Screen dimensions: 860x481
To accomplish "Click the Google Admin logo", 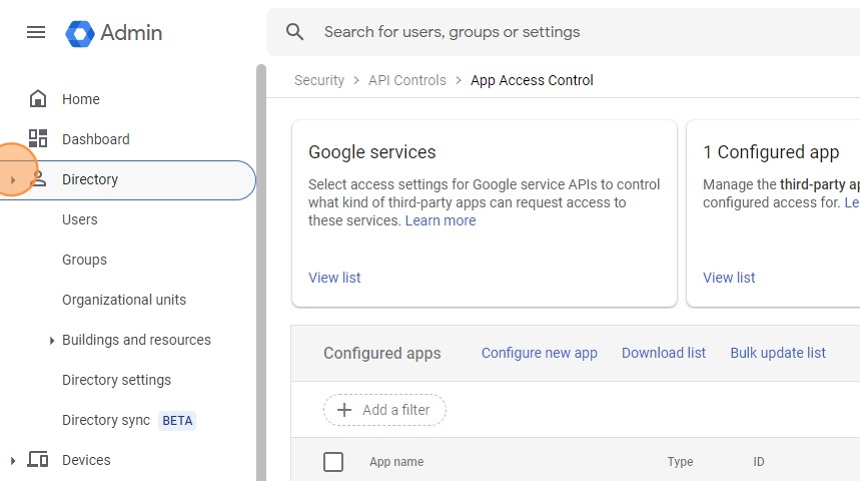I will tap(80, 33).
